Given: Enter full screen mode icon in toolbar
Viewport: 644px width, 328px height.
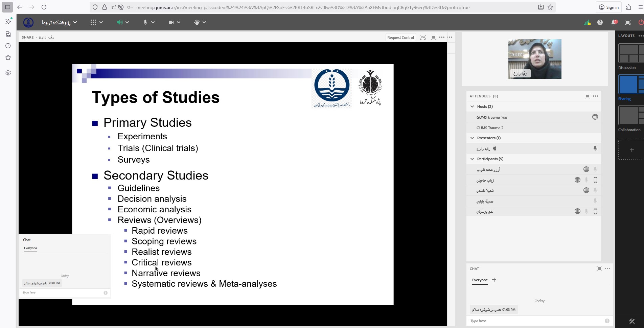Looking at the screenshot, I should tap(627, 22).
